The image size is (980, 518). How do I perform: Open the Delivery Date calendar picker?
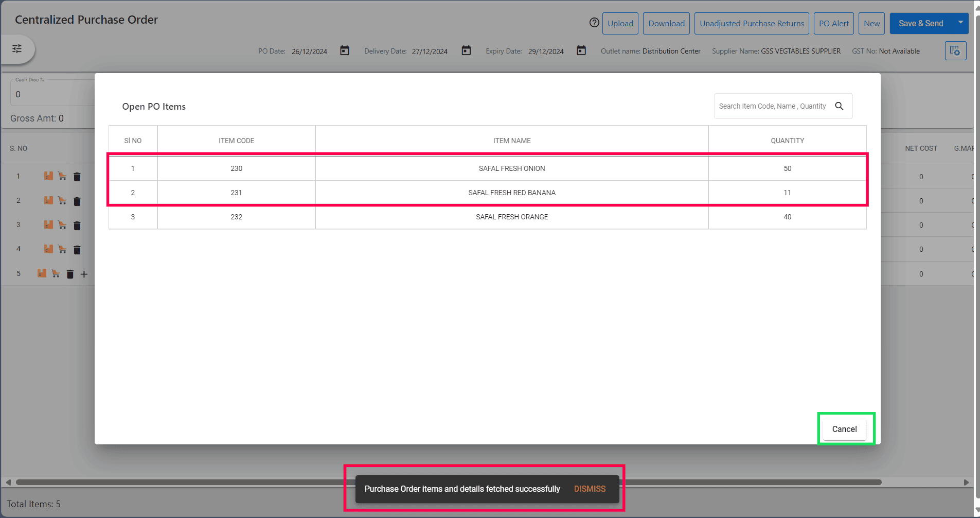[x=466, y=50]
